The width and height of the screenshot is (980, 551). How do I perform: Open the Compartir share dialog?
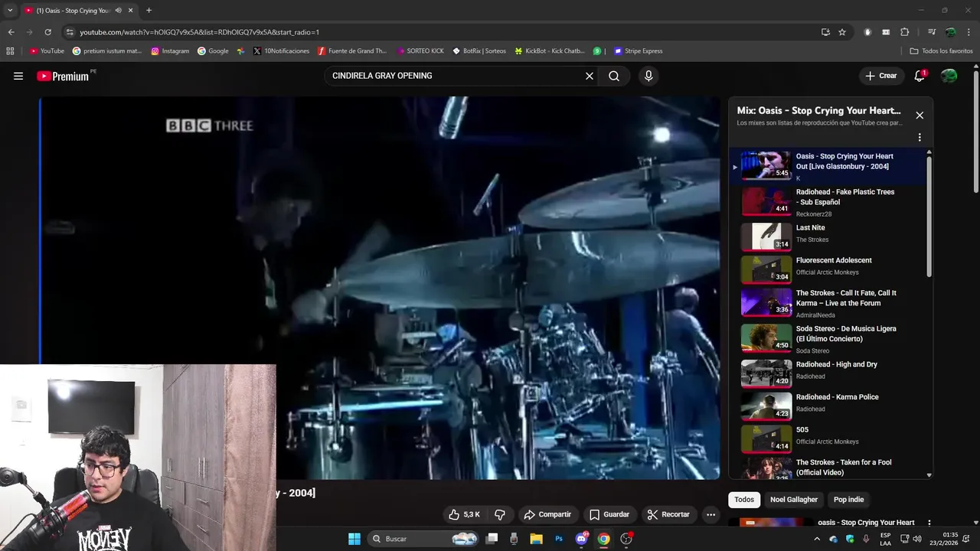tap(547, 514)
